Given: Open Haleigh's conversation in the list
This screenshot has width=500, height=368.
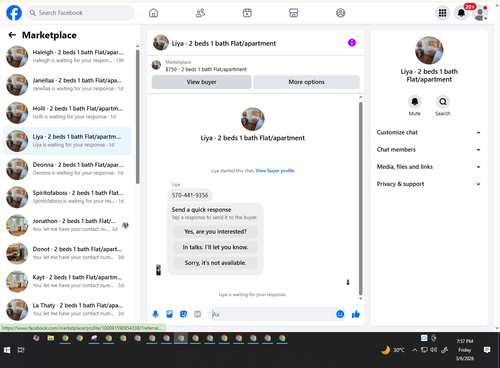Looking at the screenshot, I should pos(67,56).
